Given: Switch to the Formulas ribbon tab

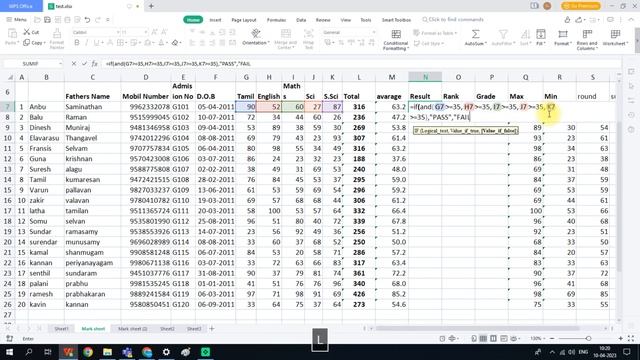Looking at the screenshot, I should [x=276, y=20].
